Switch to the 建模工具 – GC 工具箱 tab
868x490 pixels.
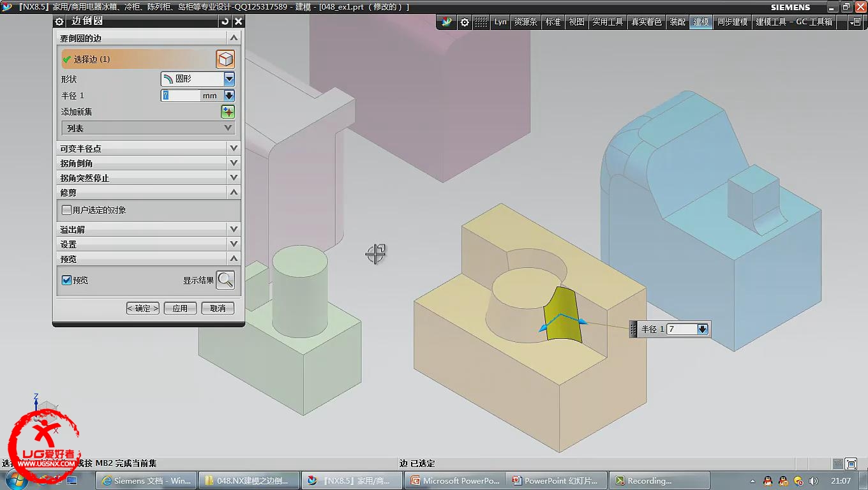coord(794,22)
